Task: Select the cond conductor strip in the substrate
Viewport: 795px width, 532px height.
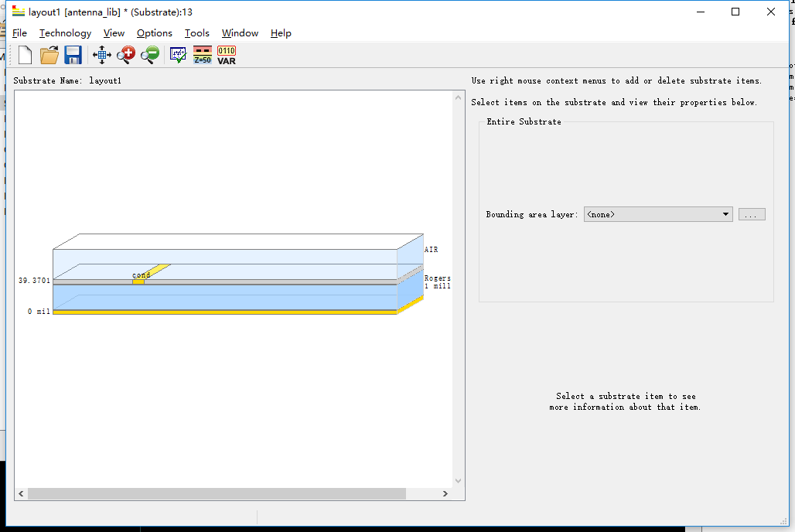Action: [x=138, y=281]
